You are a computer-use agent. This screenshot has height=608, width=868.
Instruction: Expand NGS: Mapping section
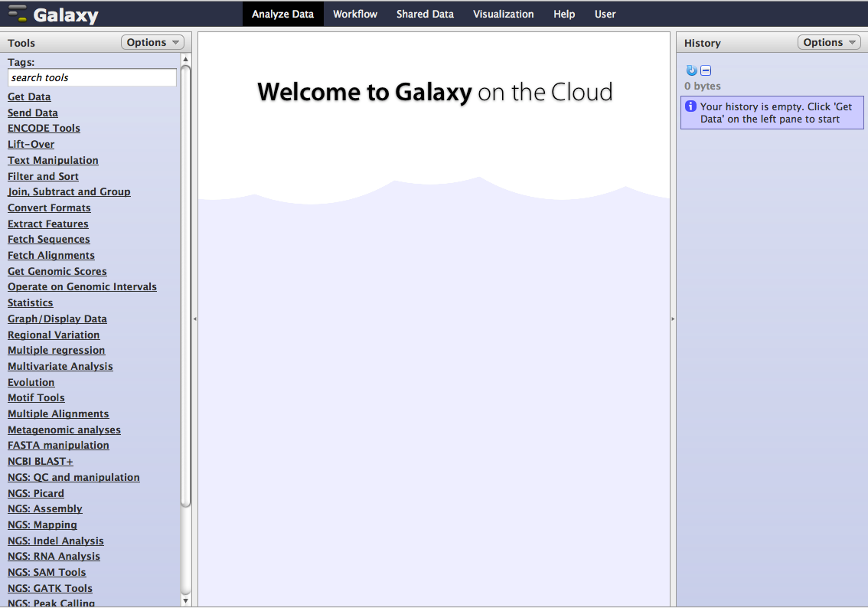tap(42, 525)
